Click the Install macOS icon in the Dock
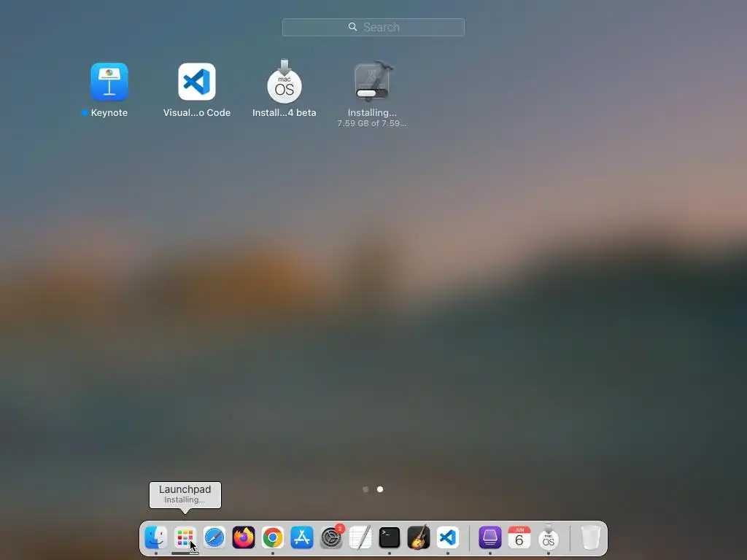The height and width of the screenshot is (560, 747). click(549, 537)
